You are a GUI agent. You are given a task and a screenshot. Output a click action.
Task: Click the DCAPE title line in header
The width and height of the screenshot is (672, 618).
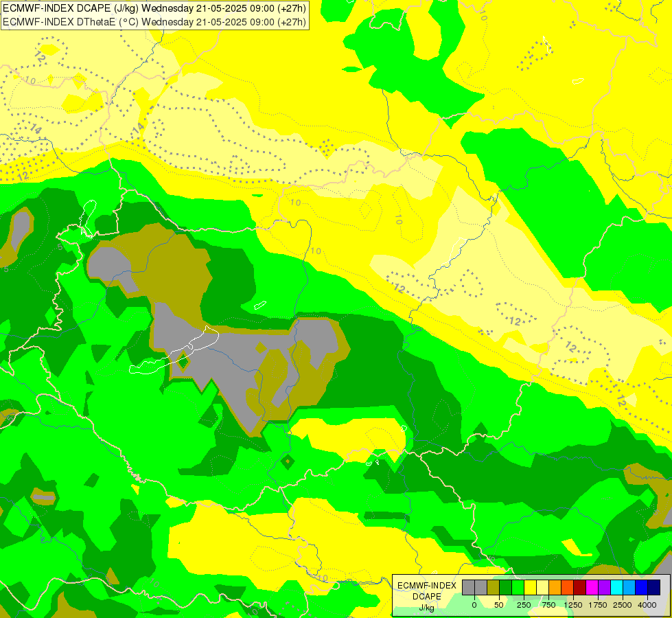pyautogui.click(x=154, y=8)
